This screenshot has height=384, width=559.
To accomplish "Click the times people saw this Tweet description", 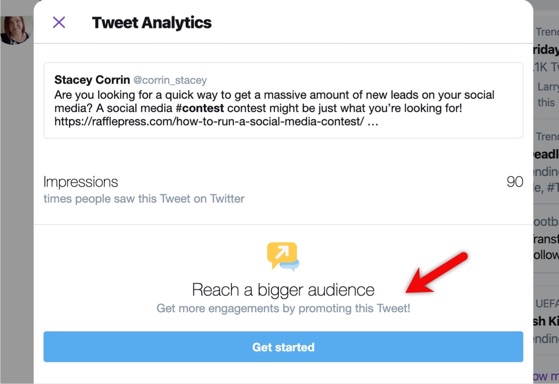I will click(x=144, y=199).
